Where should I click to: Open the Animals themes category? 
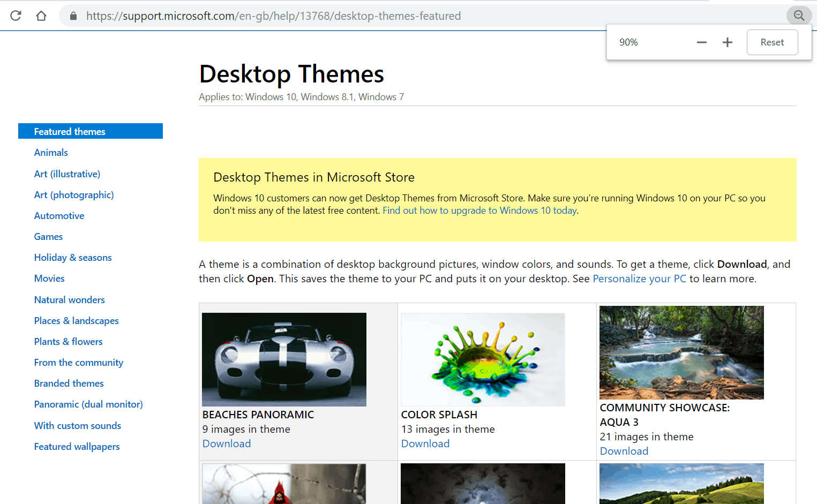coord(51,153)
